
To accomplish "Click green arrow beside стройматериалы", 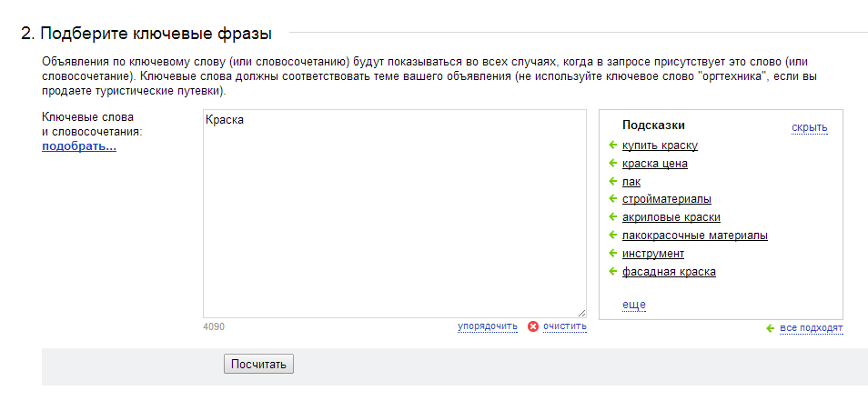I will coord(613,199).
